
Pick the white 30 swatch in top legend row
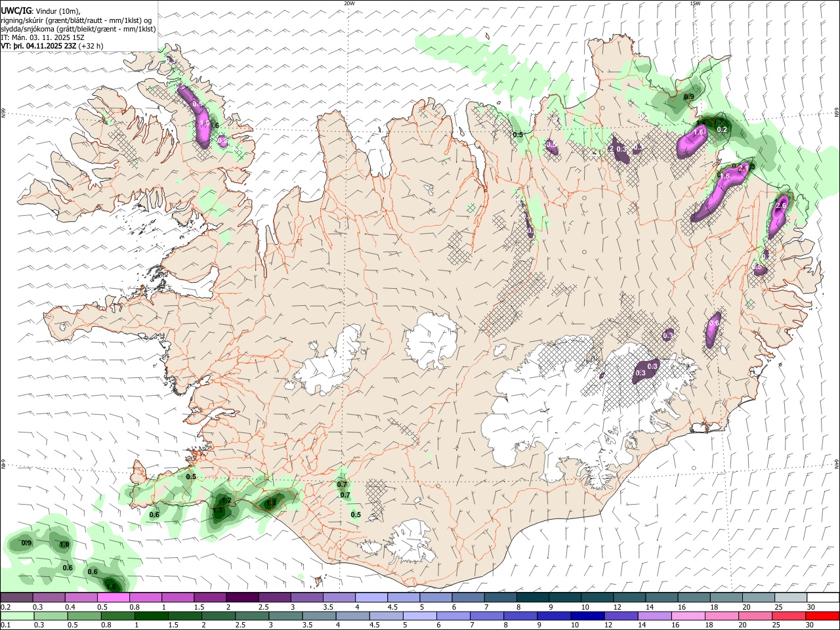[x=823, y=598]
